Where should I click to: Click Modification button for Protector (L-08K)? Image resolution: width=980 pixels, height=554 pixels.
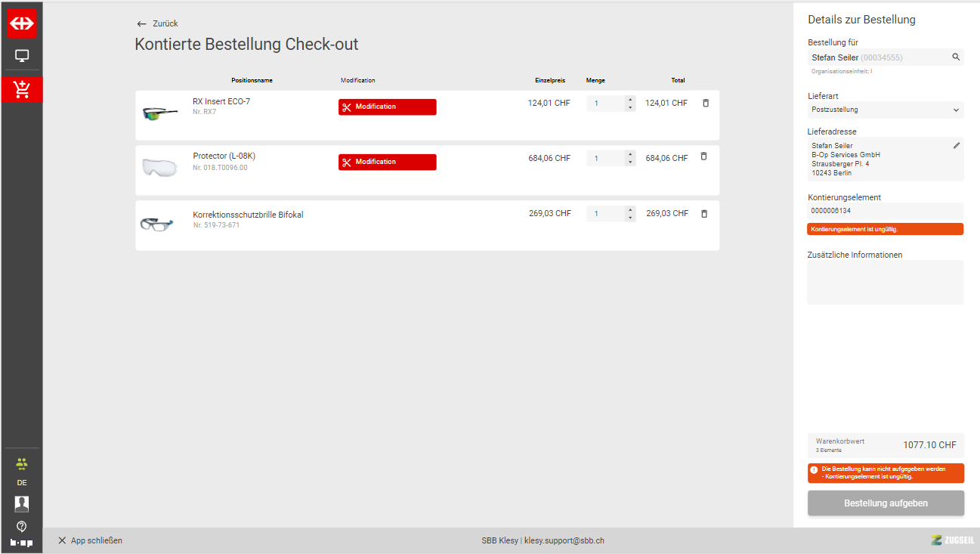pos(387,162)
